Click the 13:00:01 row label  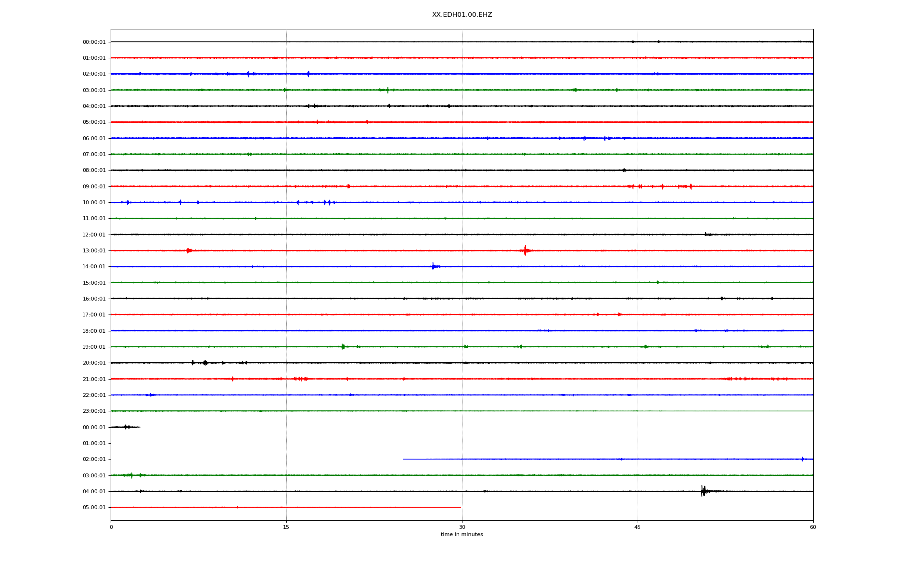click(94, 250)
